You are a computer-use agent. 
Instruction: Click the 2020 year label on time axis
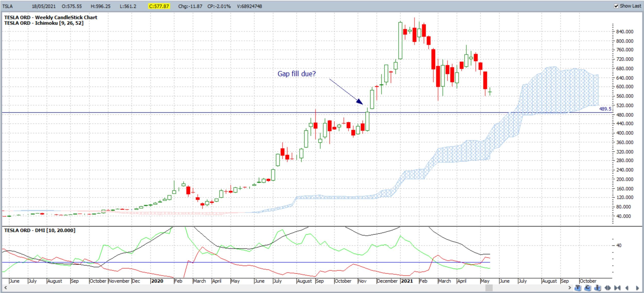point(157,281)
